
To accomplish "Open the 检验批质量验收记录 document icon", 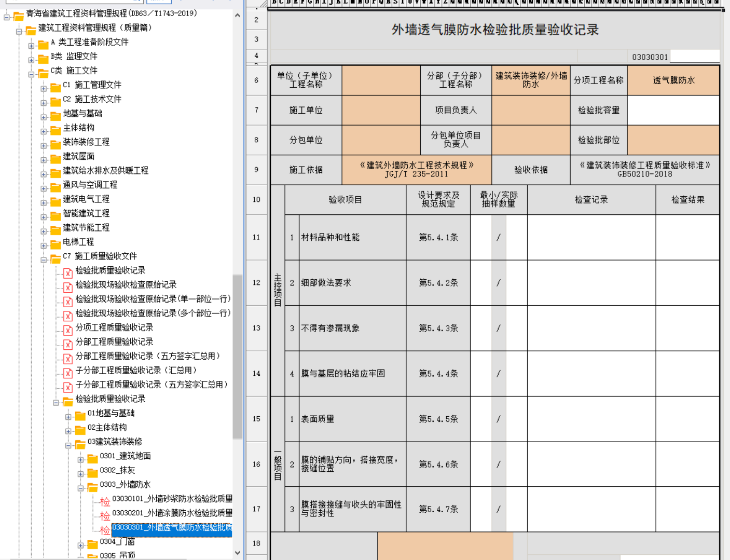I will click(67, 271).
